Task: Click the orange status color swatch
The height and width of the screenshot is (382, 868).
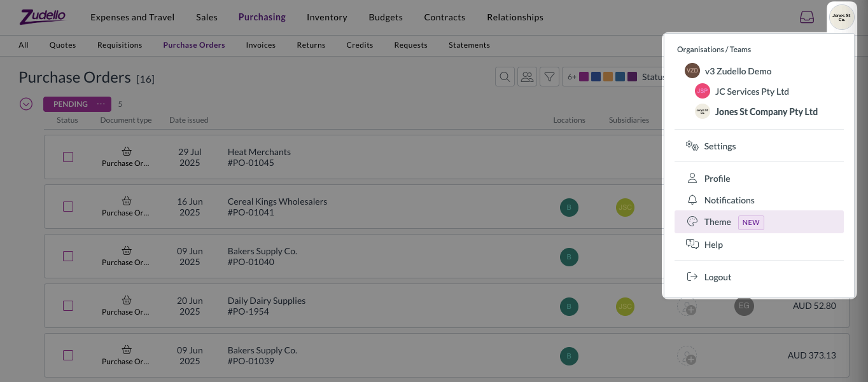Action: [608, 77]
